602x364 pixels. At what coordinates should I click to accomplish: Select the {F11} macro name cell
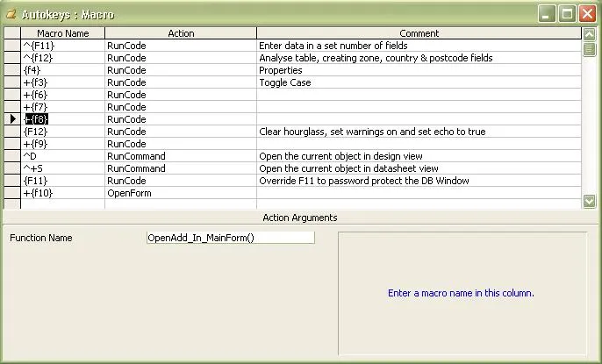tap(62, 181)
